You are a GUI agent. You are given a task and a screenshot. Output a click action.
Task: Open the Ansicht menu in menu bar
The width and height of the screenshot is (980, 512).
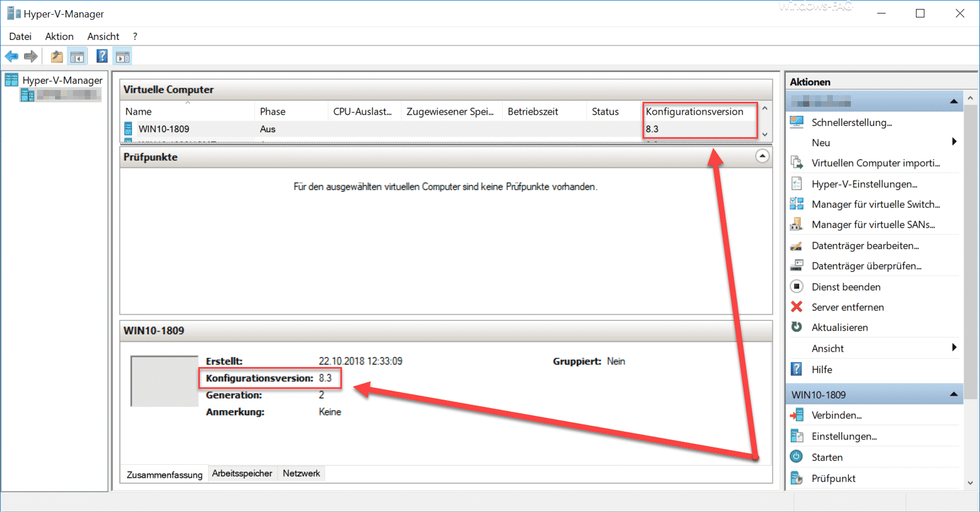click(103, 37)
